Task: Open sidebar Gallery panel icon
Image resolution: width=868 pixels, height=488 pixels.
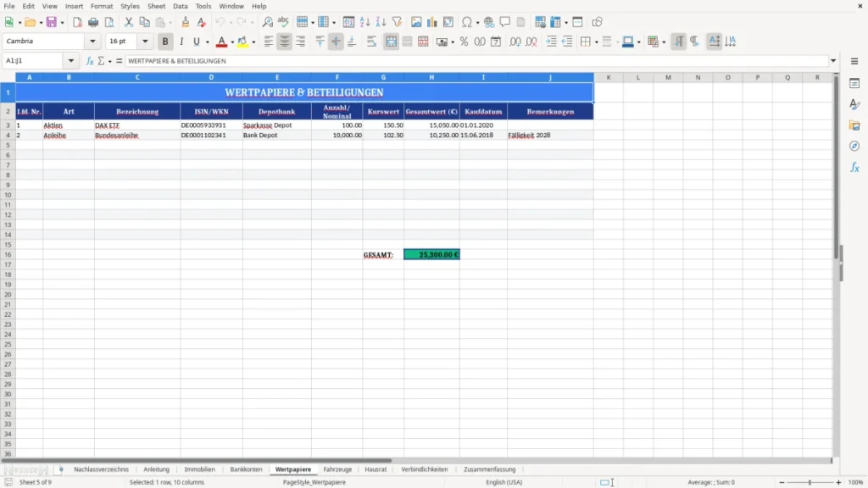Action: pyautogui.click(x=854, y=125)
